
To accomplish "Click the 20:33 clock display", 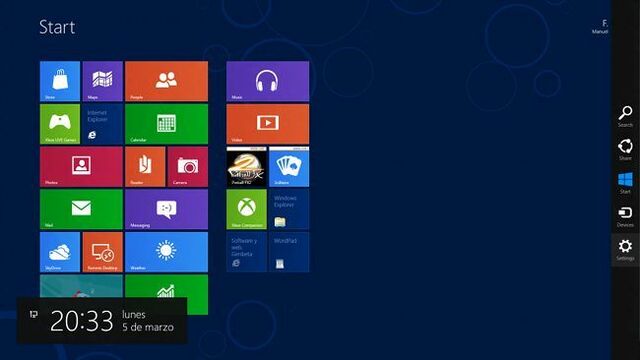I will tap(82, 321).
